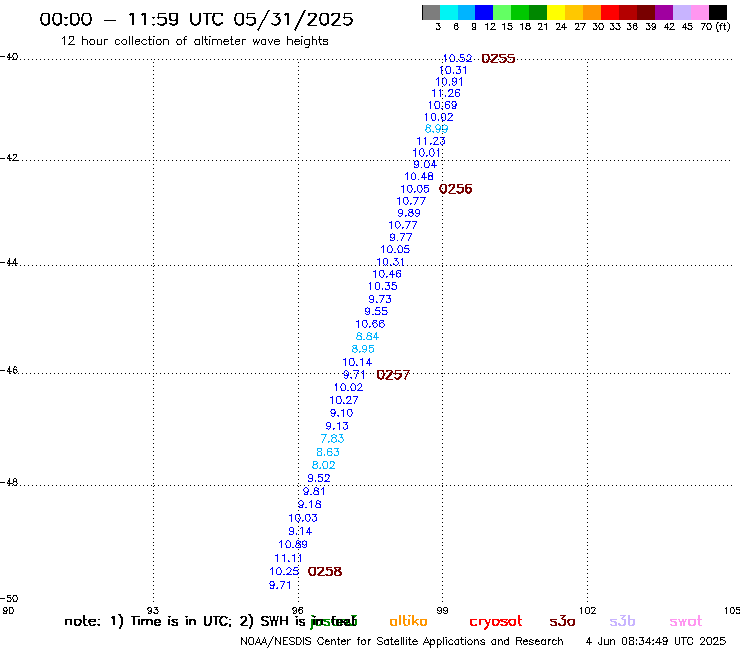Click the 10.03 wave height value
740x650 pixels.
click(x=303, y=518)
